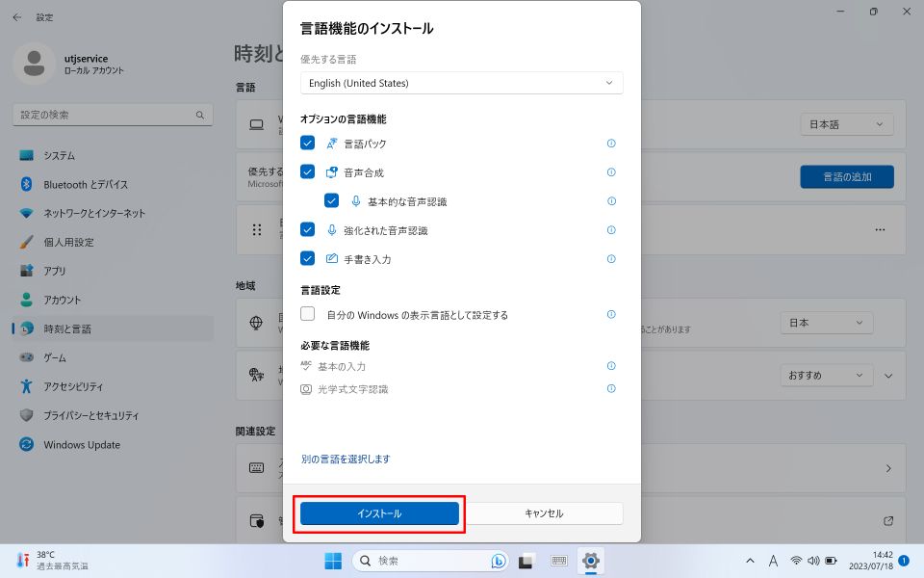Toggle 強化された音声認識 checkbox
The height and width of the screenshot is (578, 924).
pyautogui.click(x=308, y=229)
